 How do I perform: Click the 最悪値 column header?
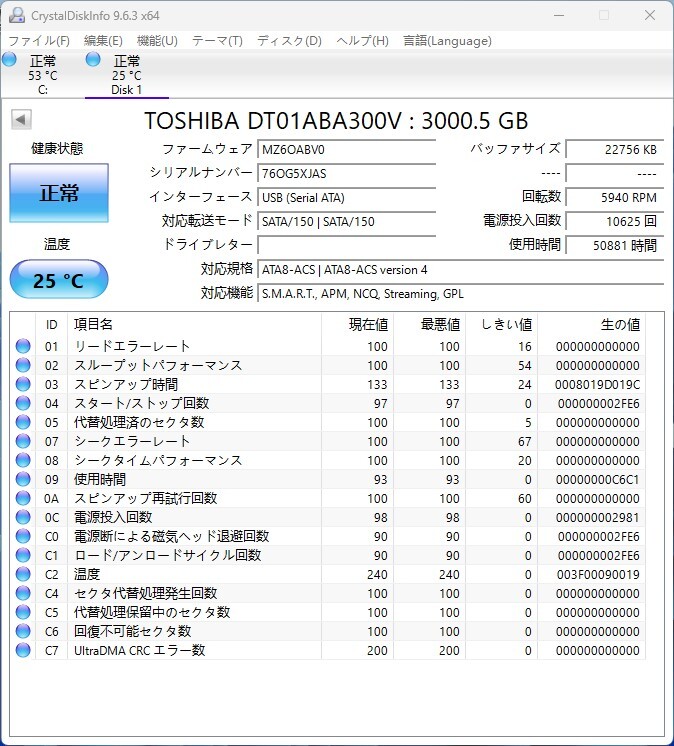[430, 324]
